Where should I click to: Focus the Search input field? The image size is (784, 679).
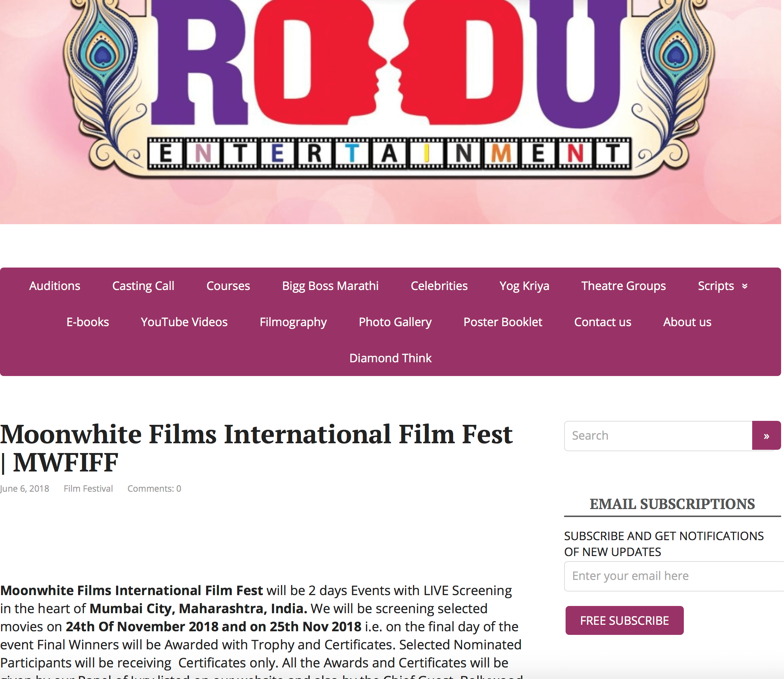click(x=658, y=436)
